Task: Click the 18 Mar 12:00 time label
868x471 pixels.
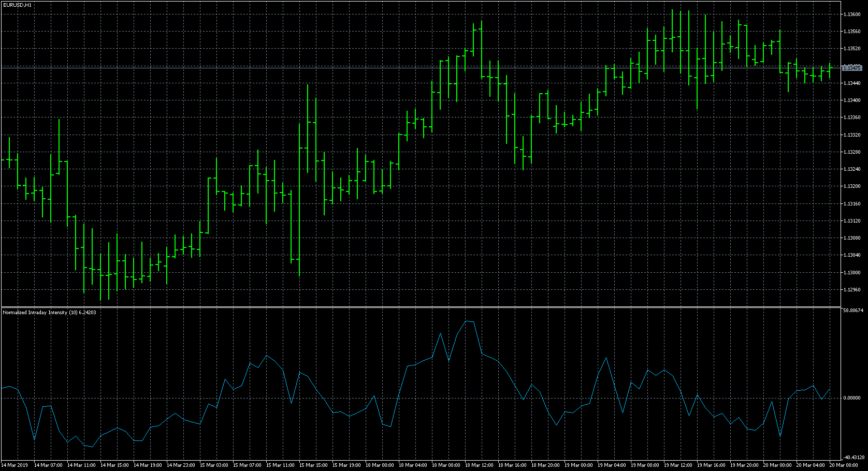Action: coord(479,465)
